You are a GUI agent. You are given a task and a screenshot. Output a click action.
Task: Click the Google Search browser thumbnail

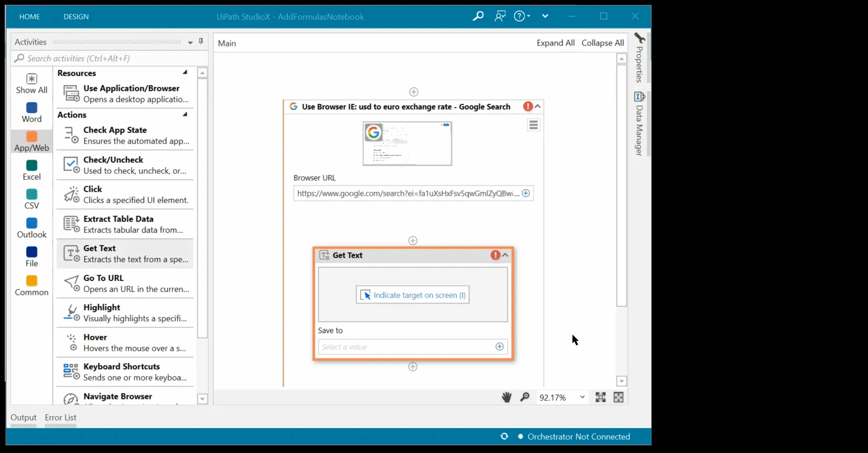[x=408, y=143]
